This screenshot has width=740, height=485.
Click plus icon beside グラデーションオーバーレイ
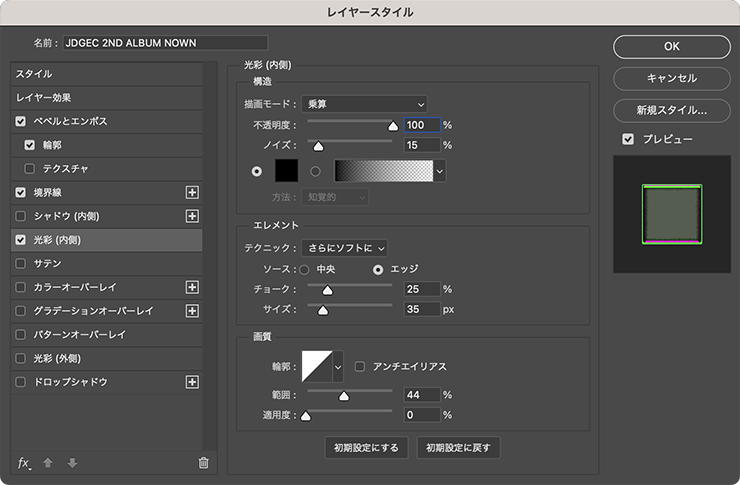193,311
